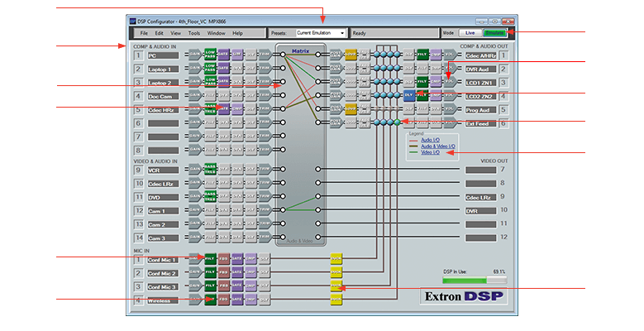
Task: Select the DVR video output name field
Action: point(480,211)
